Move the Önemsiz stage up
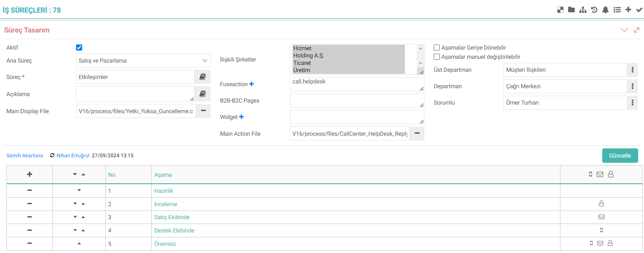Screen dimensions: 644x253 (79, 243)
